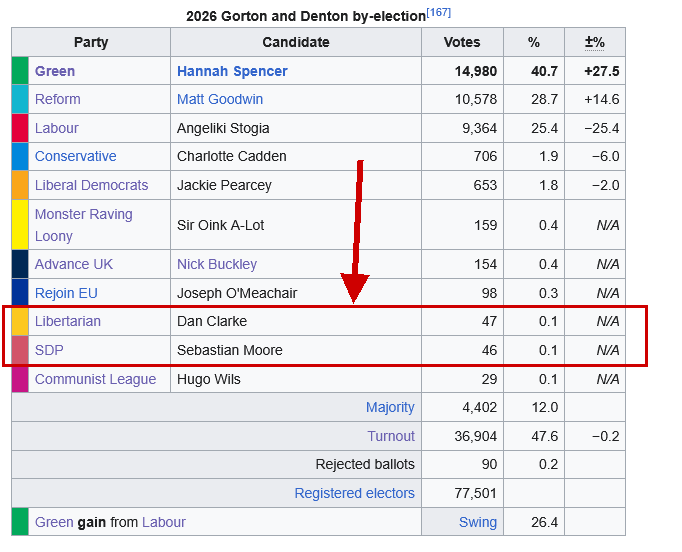This screenshot has height=552, width=682.
Task: Select the swing value 26.4
Action: pos(545,522)
